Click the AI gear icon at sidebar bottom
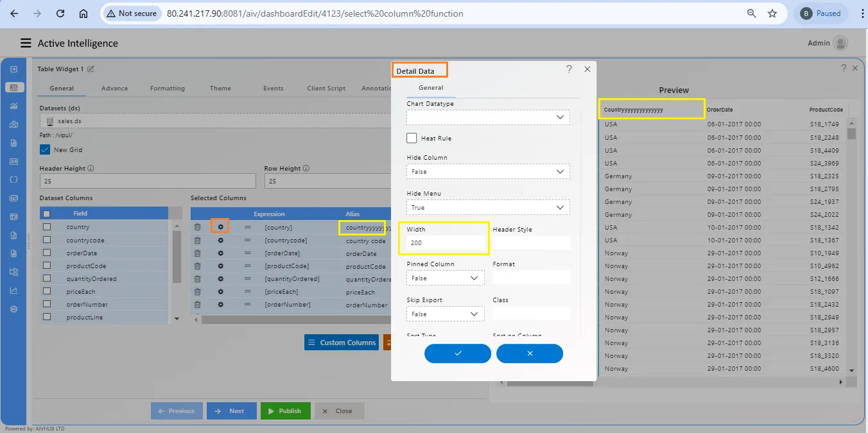 click(13, 309)
